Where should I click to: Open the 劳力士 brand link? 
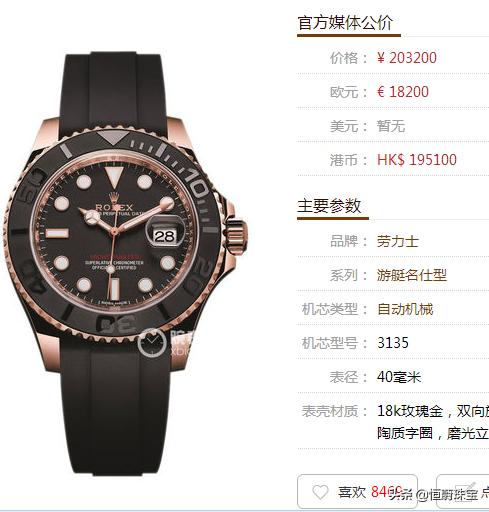click(398, 241)
